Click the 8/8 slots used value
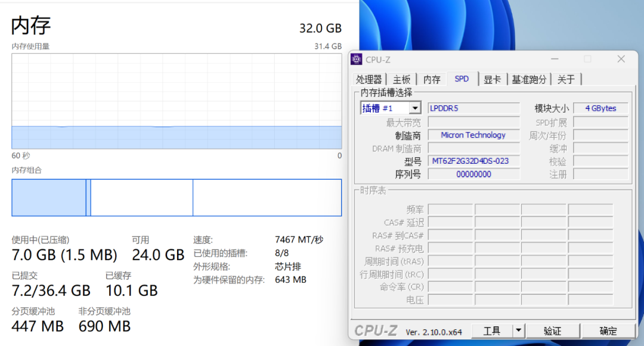This screenshot has width=644, height=346. click(281, 253)
